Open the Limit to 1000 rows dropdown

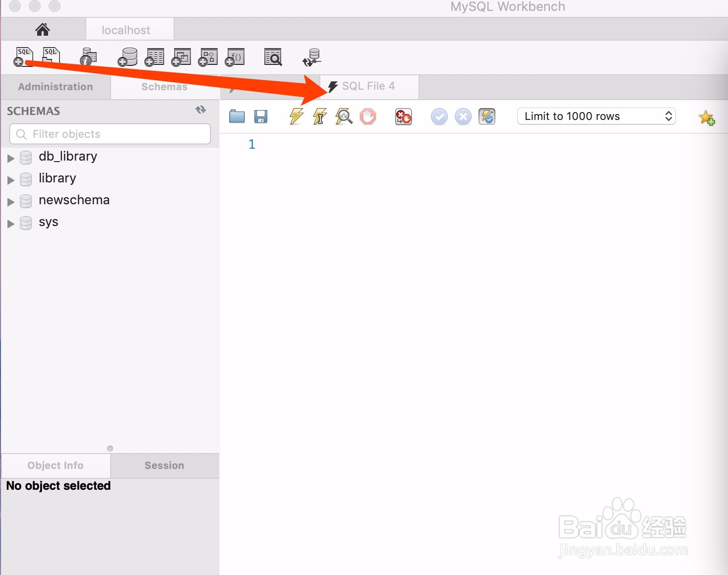click(x=597, y=116)
